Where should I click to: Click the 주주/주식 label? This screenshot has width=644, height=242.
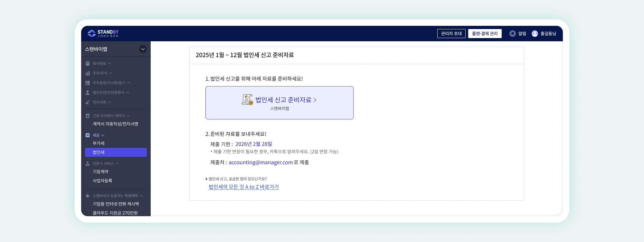point(100,73)
